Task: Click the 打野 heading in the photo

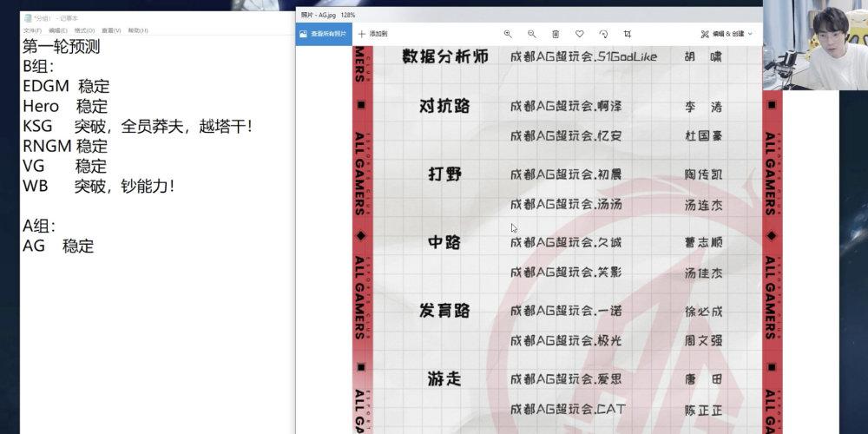Action: point(444,174)
